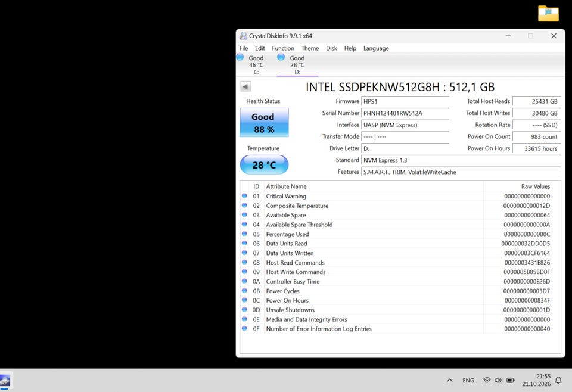Click the 28 °C temperature button

[264, 165]
